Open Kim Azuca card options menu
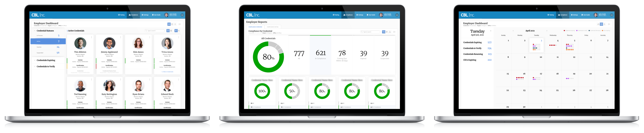This screenshot has width=644, height=133. coord(150,37)
